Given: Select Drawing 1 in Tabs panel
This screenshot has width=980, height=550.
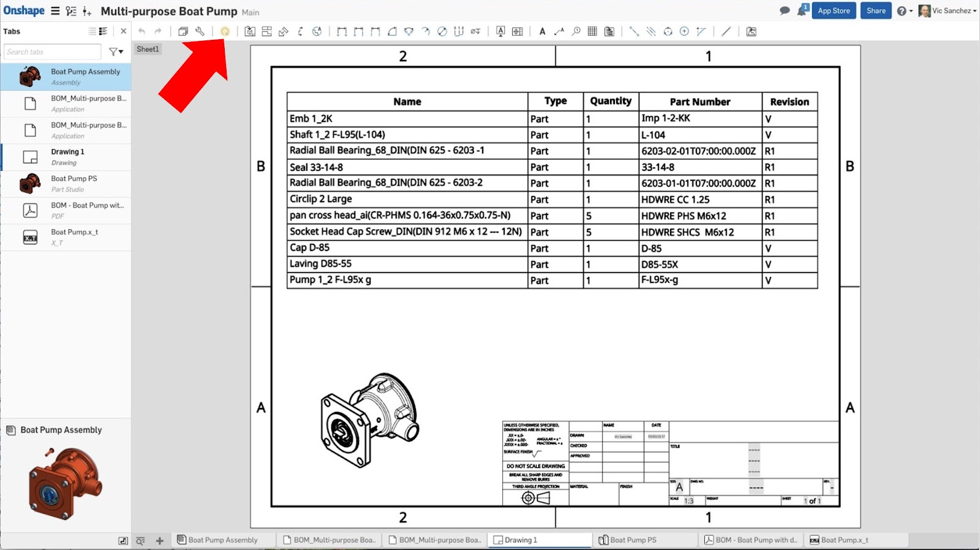Looking at the screenshot, I should (x=66, y=157).
